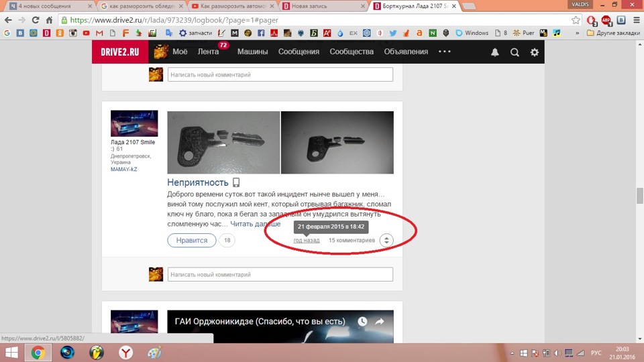Bookmark this page with the star icon

[576, 19]
